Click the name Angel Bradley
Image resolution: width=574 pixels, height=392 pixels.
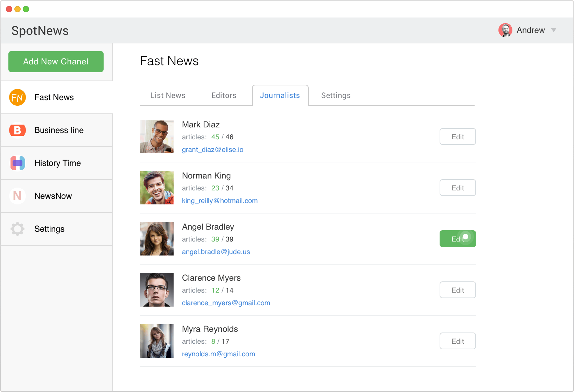point(208,227)
